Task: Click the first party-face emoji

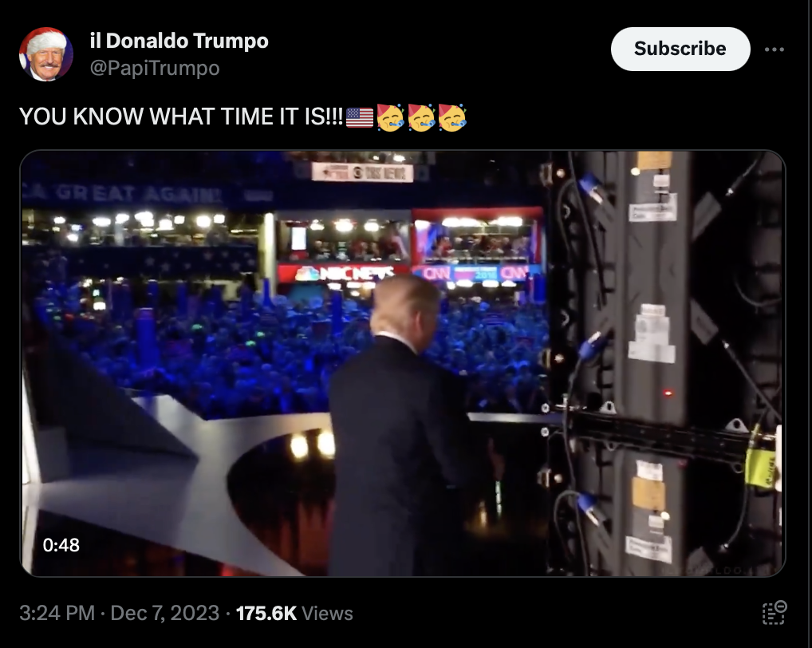Action: point(390,117)
